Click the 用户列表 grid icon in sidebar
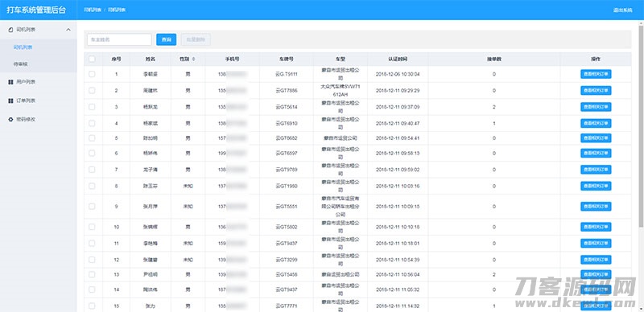This screenshot has width=644, height=312. [x=10, y=82]
